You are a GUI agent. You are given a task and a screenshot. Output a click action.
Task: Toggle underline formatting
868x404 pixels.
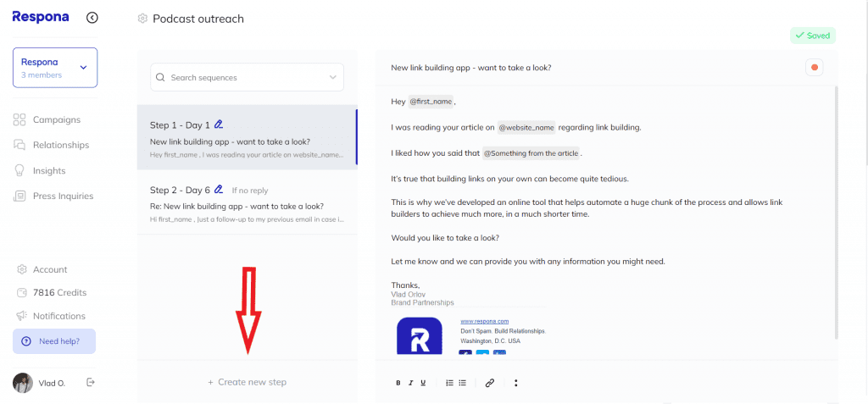424,383
